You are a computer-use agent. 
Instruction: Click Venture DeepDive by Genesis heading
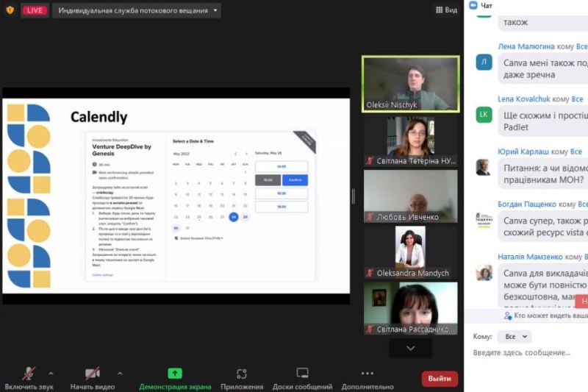pos(122,150)
